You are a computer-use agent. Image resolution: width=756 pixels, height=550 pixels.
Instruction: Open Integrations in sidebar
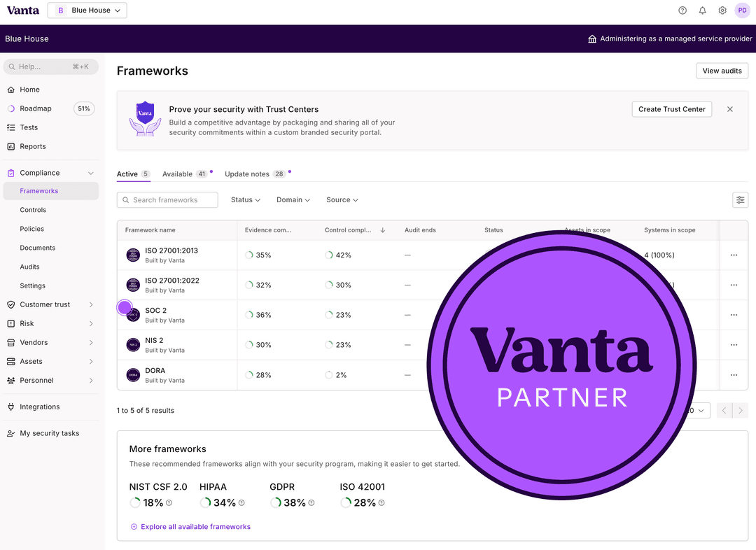coord(39,407)
